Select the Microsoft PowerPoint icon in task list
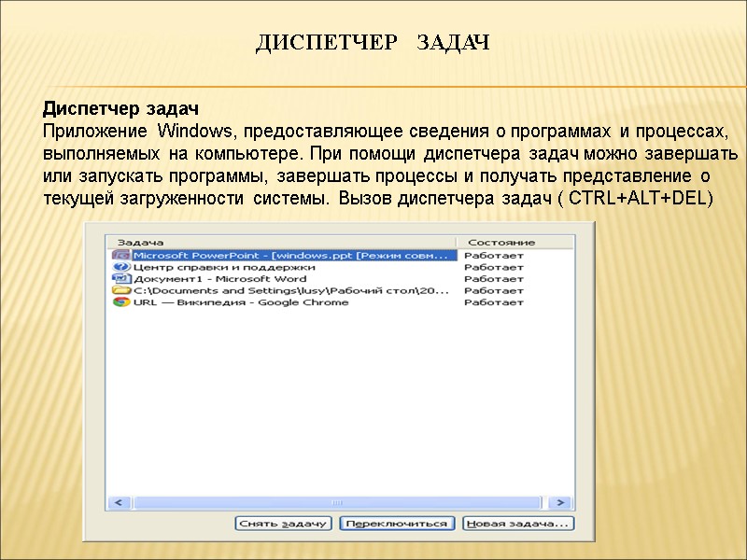The width and height of the screenshot is (747, 560). [x=120, y=253]
